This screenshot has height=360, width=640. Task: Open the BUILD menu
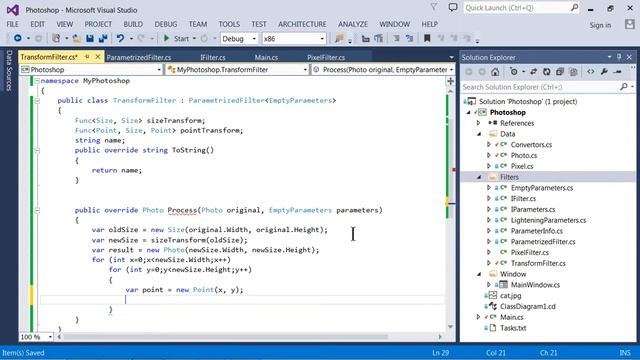(133, 24)
